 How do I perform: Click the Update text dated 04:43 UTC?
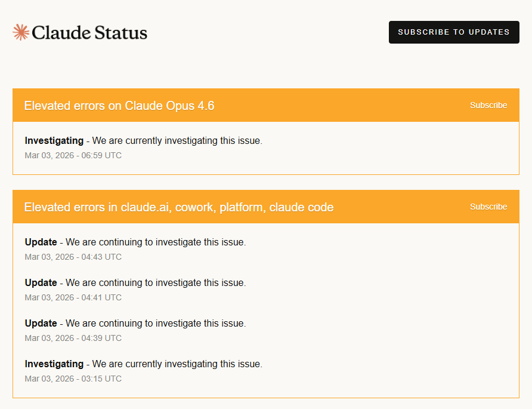coord(135,242)
